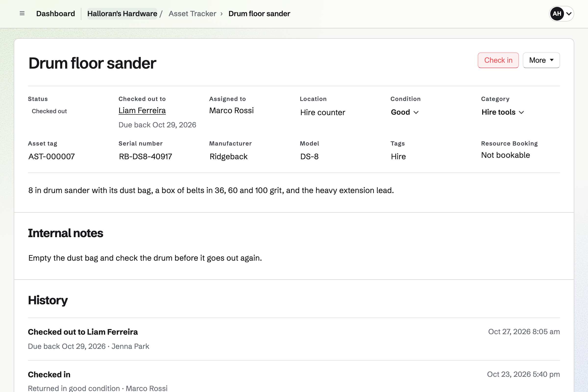Expand the account menu chevron
Screen dimensions: 588x392
pyautogui.click(x=569, y=14)
